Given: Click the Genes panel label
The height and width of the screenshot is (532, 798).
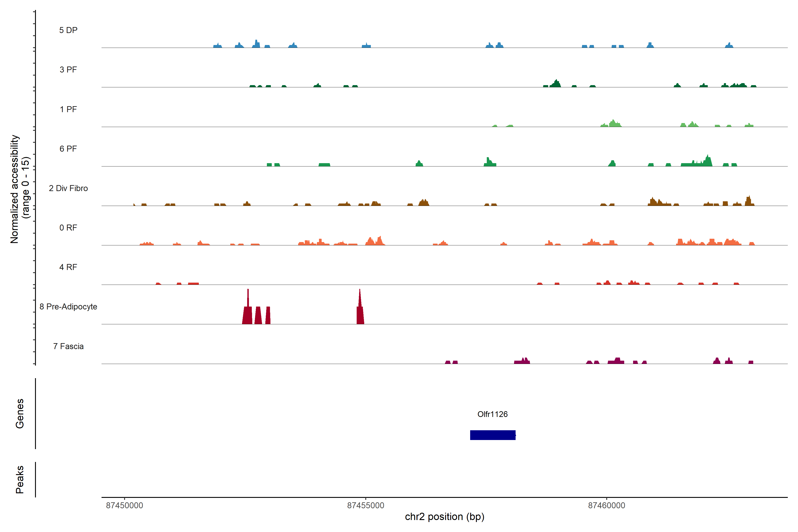Looking at the screenshot, I should pos(20,414).
